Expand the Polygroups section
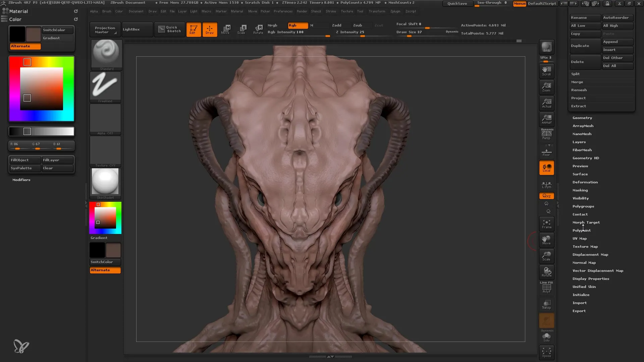Screen dimensions: 644x362 point(583,206)
